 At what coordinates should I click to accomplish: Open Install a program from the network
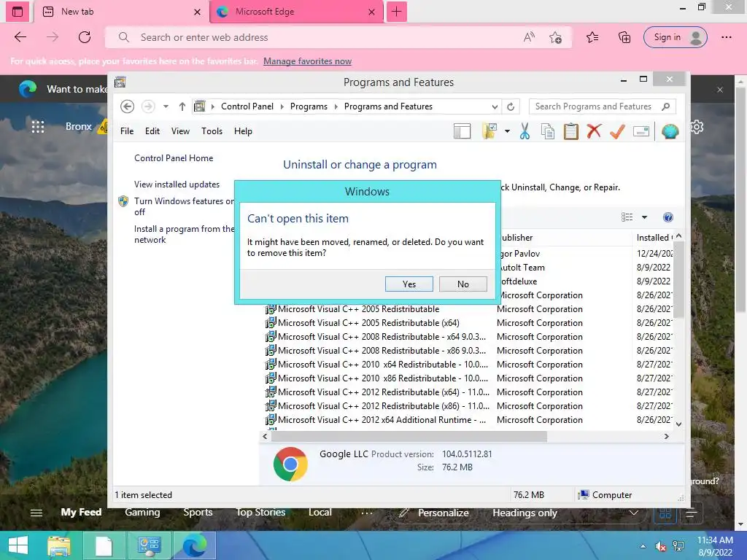[184, 234]
